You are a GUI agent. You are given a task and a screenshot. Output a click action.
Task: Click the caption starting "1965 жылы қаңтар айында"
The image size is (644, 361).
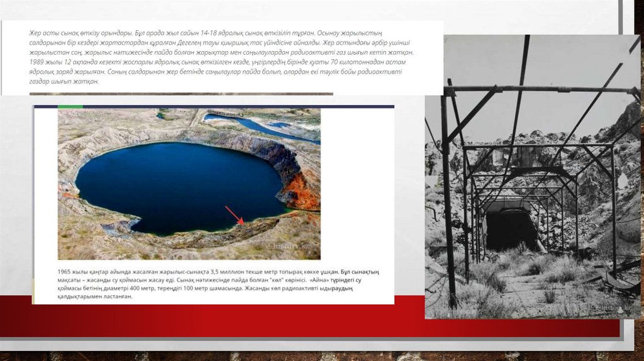tap(189, 272)
